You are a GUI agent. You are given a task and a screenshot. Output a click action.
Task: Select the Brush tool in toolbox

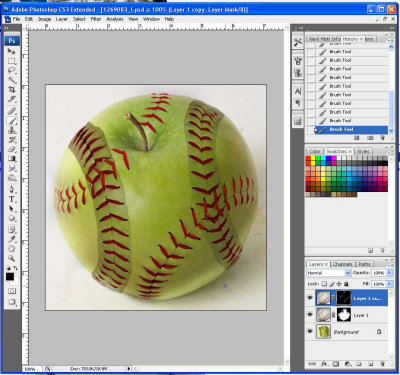[x=12, y=121]
